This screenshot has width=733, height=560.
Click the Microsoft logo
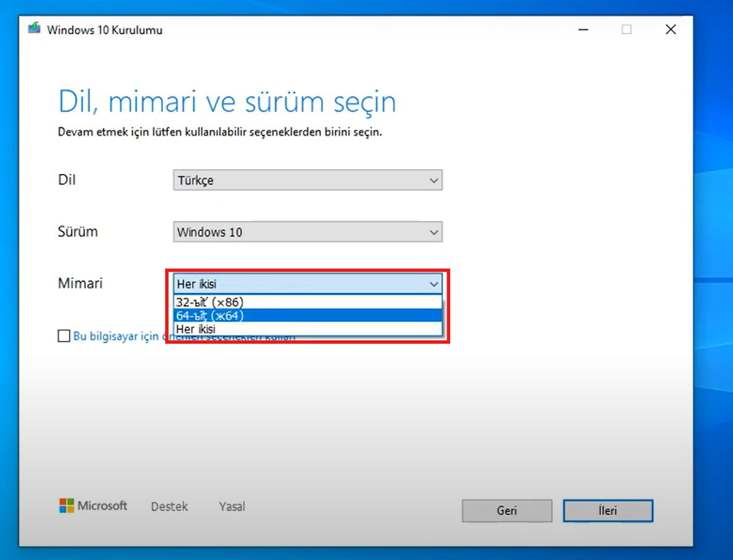click(93, 505)
